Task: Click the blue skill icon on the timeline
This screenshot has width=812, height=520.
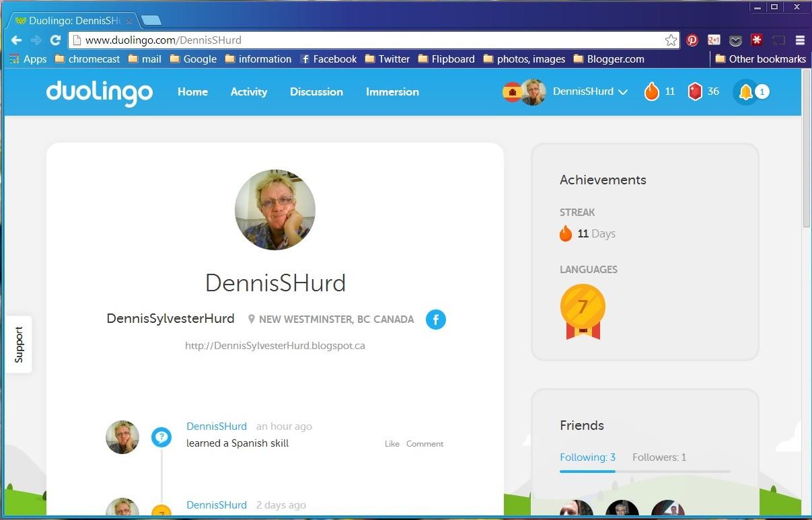Action: [x=161, y=437]
